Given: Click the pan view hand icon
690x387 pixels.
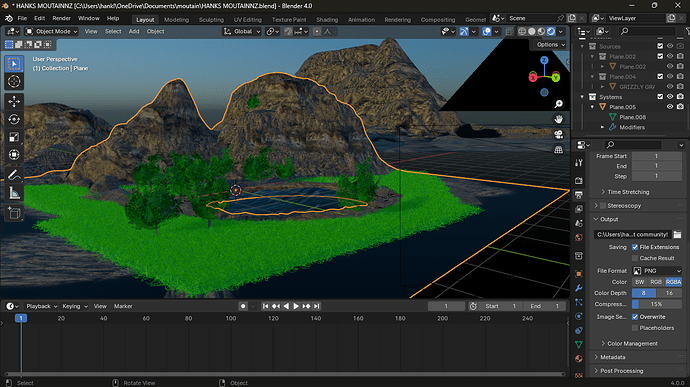Looking at the screenshot, I should coord(558,119).
